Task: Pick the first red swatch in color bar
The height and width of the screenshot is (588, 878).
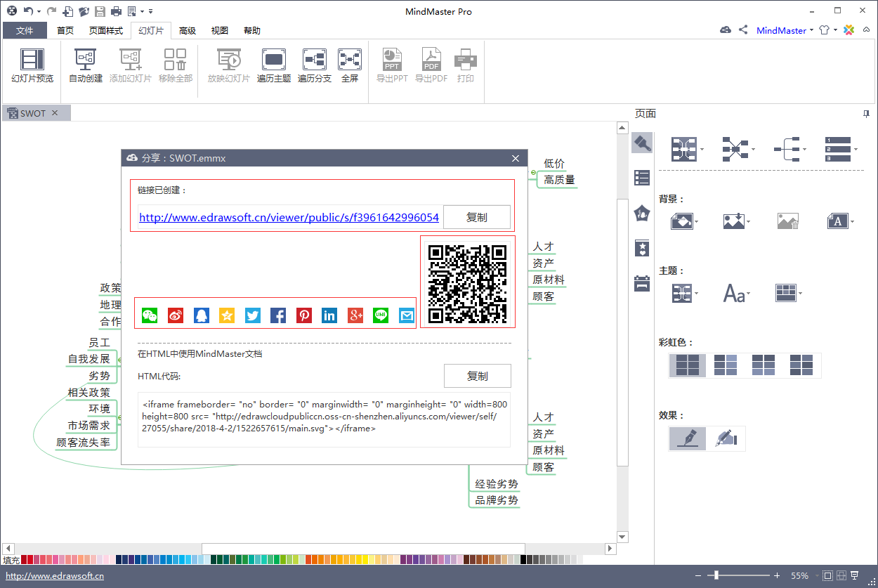Action: (25, 560)
